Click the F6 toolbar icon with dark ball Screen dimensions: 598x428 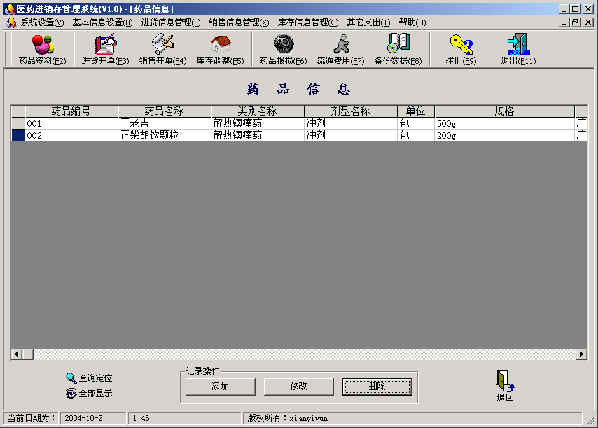click(283, 49)
